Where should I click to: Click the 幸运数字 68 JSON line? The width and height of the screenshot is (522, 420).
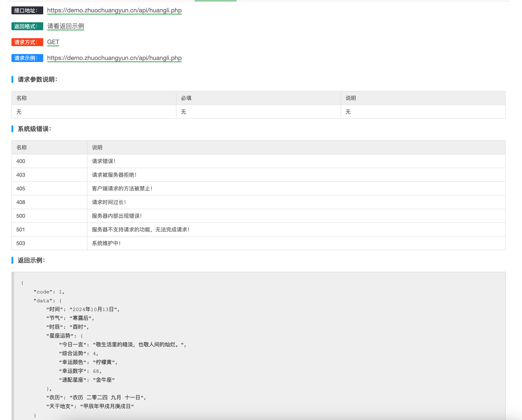click(x=80, y=371)
